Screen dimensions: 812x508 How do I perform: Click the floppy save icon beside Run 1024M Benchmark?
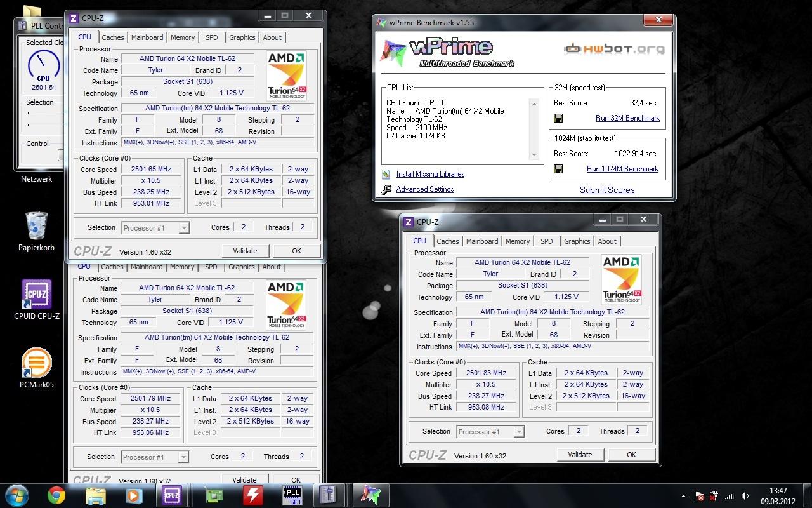[558, 169]
